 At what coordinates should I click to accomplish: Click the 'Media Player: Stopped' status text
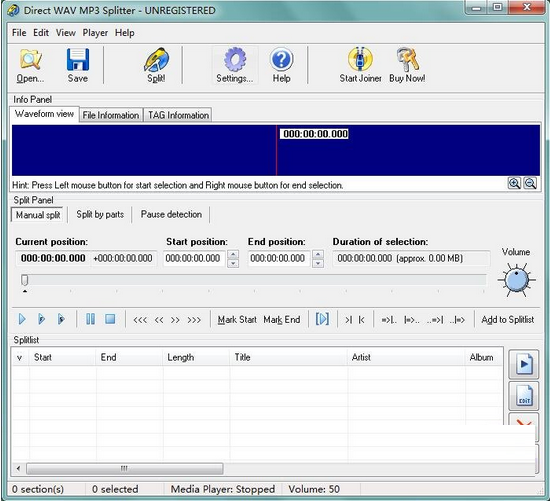223,489
